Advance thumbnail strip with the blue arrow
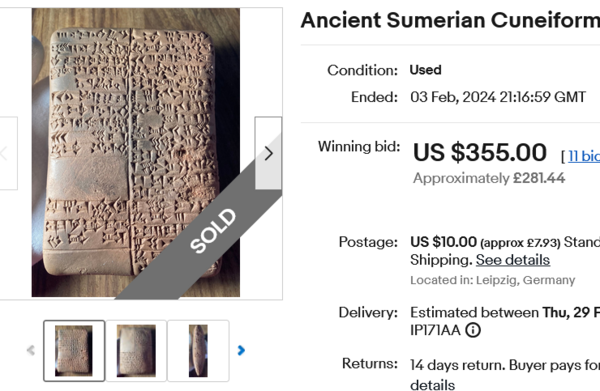This screenshot has width=600, height=391. pyautogui.click(x=241, y=350)
